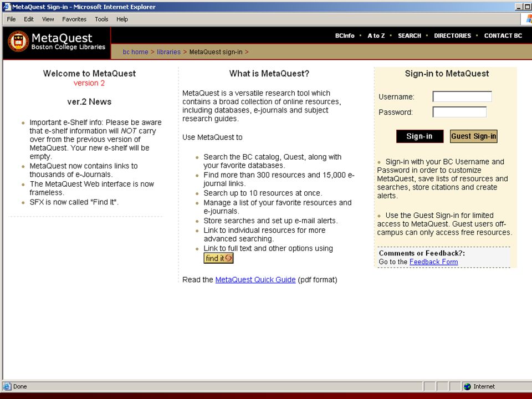Click the Boston College seal logo

tap(18, 42)
